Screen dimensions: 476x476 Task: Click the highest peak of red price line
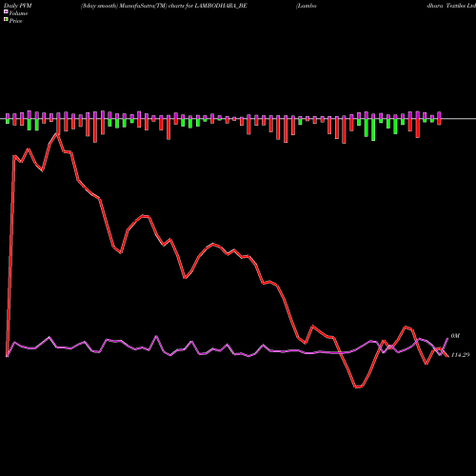pyautogui.click(x=58, y=134)
